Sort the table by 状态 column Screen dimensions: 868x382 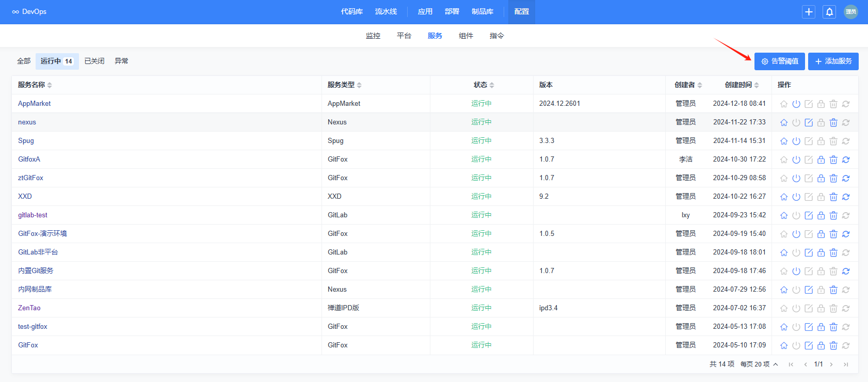tap(492, 85)
